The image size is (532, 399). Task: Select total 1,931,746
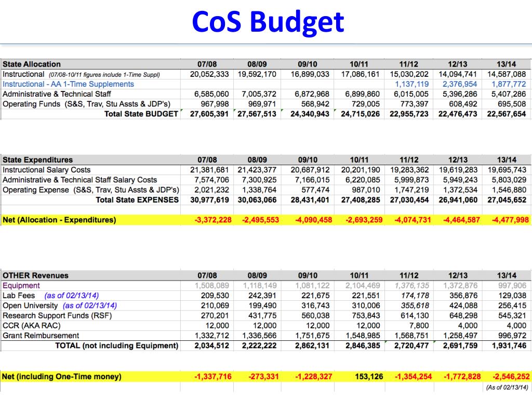pos(509,345)
